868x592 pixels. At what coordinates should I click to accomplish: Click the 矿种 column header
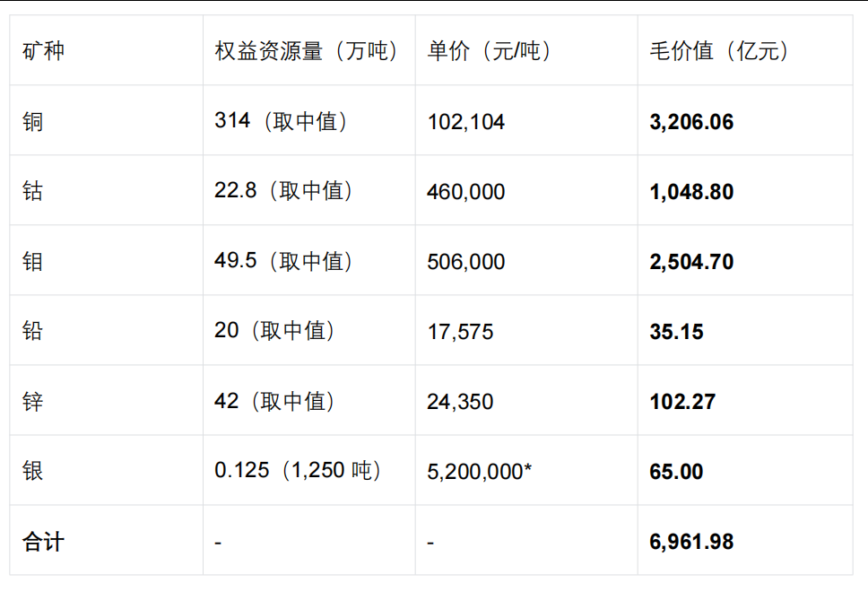click(x=43, y=51)
